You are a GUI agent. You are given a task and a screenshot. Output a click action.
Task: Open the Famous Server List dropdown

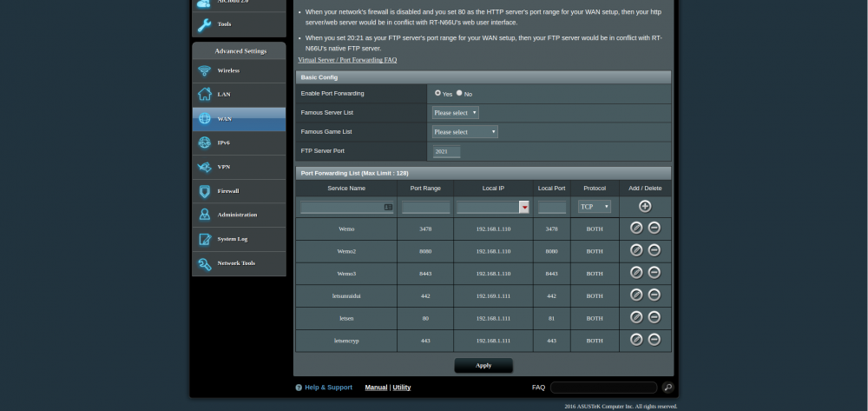tap(455, 113)
